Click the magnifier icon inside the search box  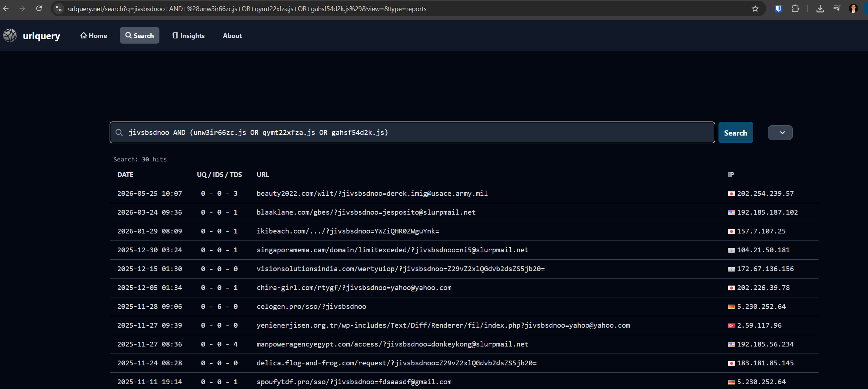[119, 133]
